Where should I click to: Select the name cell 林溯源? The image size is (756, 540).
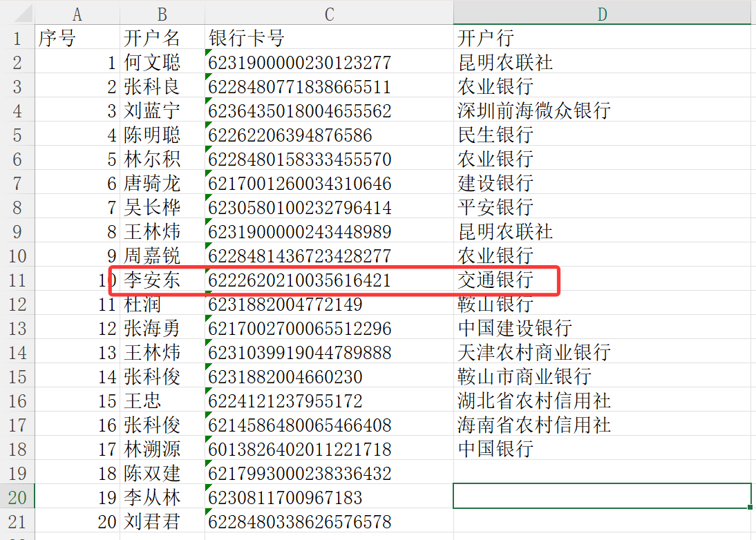[162, 449]
